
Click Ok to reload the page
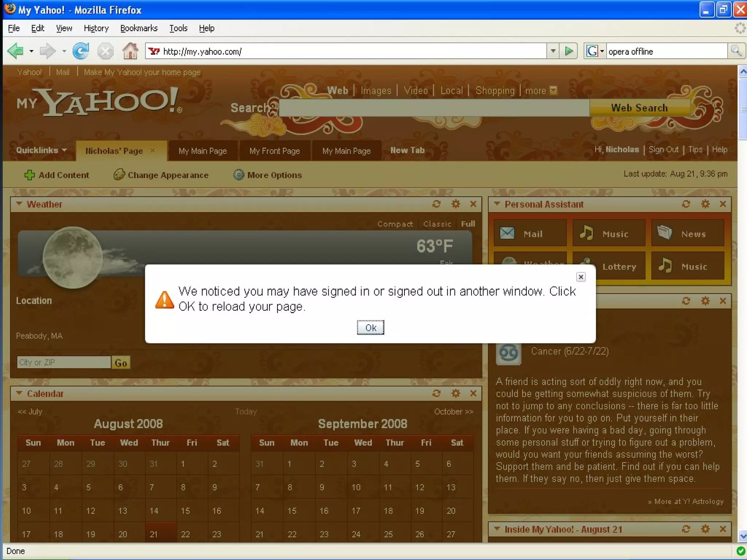[x=371, y=328]
